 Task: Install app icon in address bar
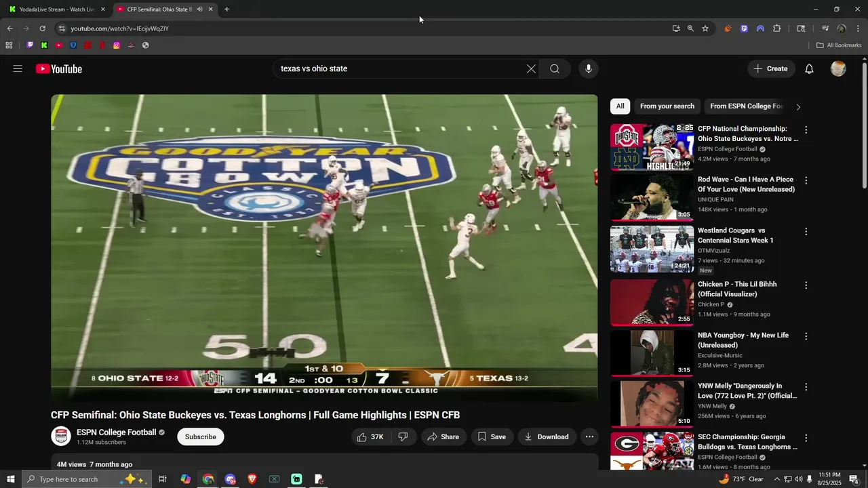[x=675, y=28]
